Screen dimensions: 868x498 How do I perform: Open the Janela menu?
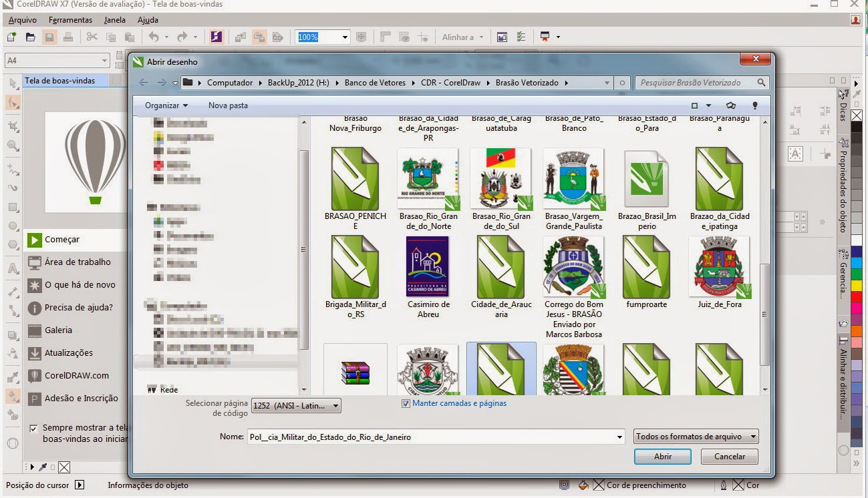(x=114, y=20)
